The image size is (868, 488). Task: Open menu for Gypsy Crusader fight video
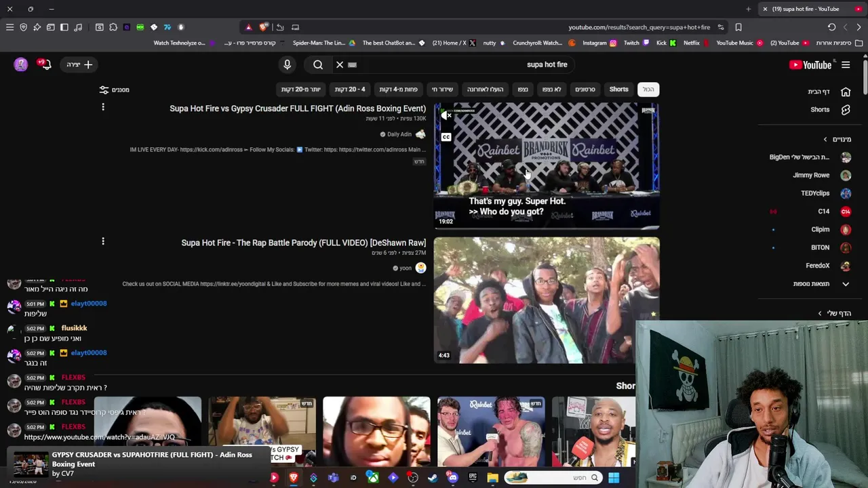[103, 107]
